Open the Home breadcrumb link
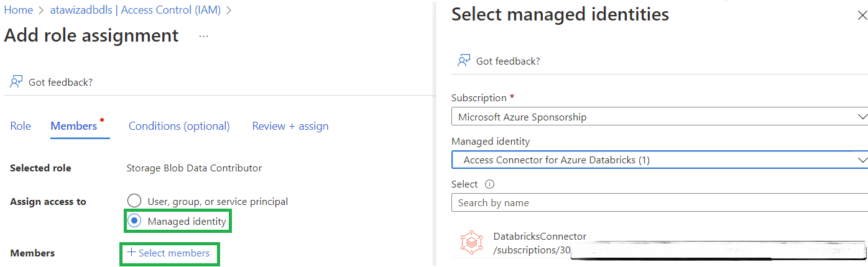Screen dimensions: 868x267 click(18, 10)
